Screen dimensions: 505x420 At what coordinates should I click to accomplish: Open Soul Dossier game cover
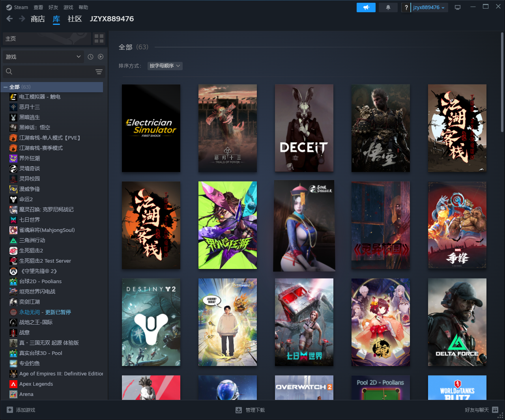pos(304,226)
